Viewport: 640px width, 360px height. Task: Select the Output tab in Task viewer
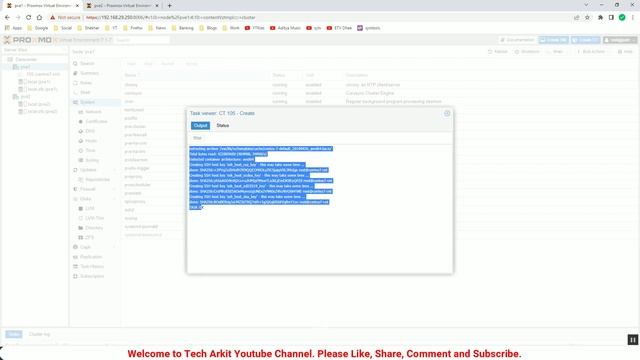(200, 125)
